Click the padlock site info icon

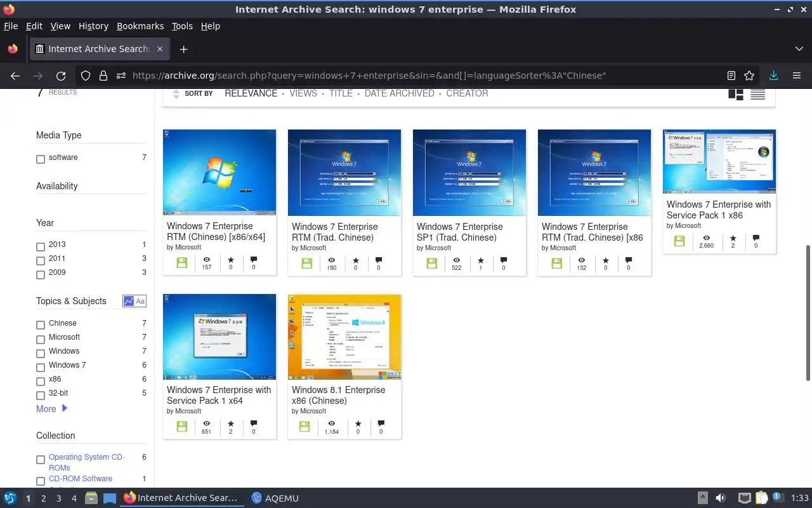103,76
